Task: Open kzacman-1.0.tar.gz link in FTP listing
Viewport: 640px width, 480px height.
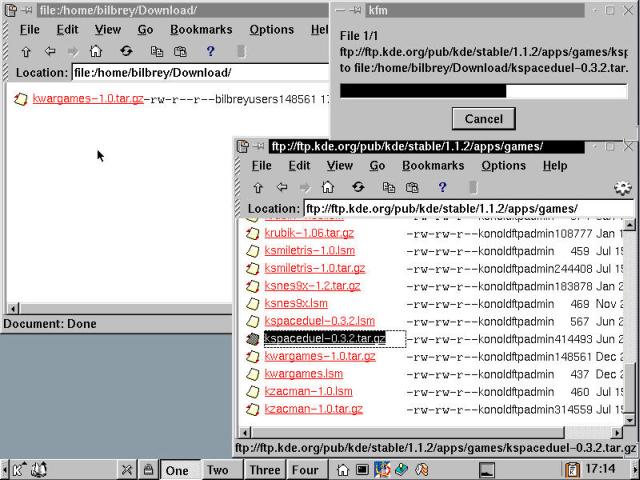Action: click(x=314, y=409)
